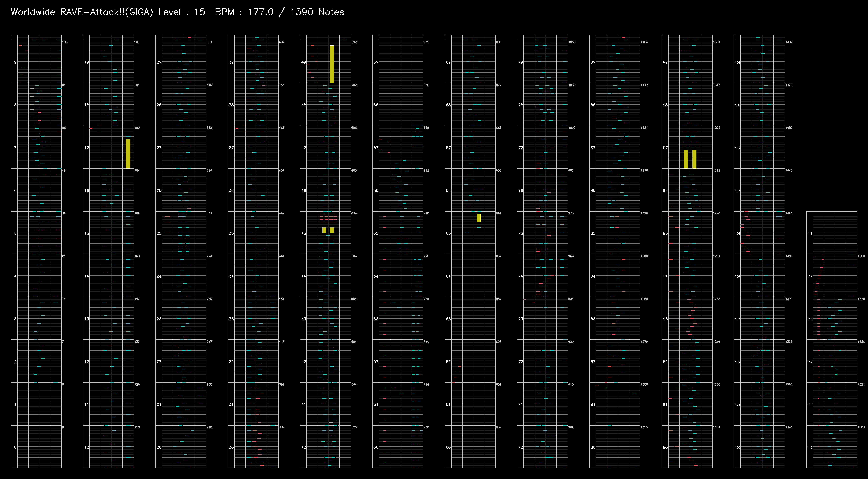Click measure number 105 label
Viewport: 868px width, 479px height.
coord(738,234)
